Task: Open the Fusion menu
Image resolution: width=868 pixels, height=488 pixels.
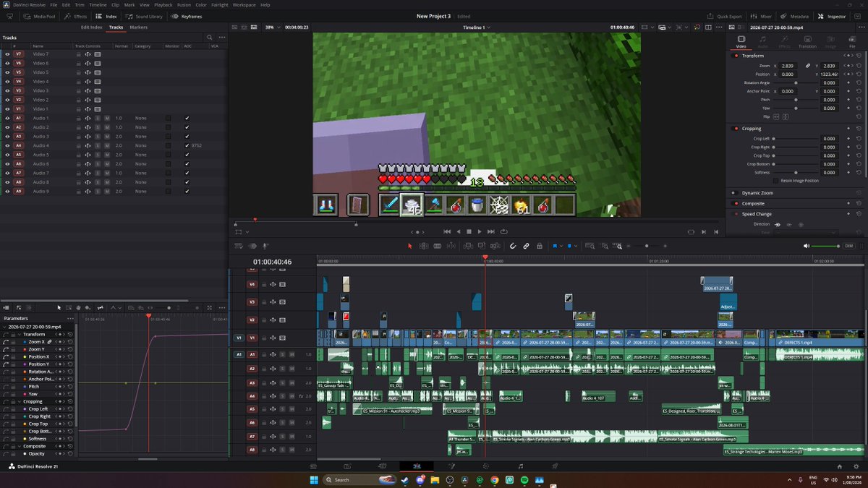Action: click(184, 4)
